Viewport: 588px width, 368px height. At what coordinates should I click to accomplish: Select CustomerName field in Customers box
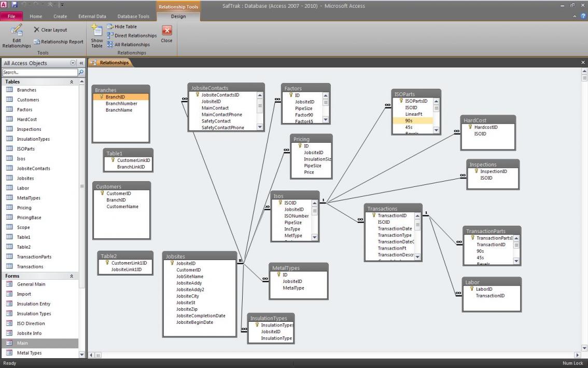coord(122,207)
